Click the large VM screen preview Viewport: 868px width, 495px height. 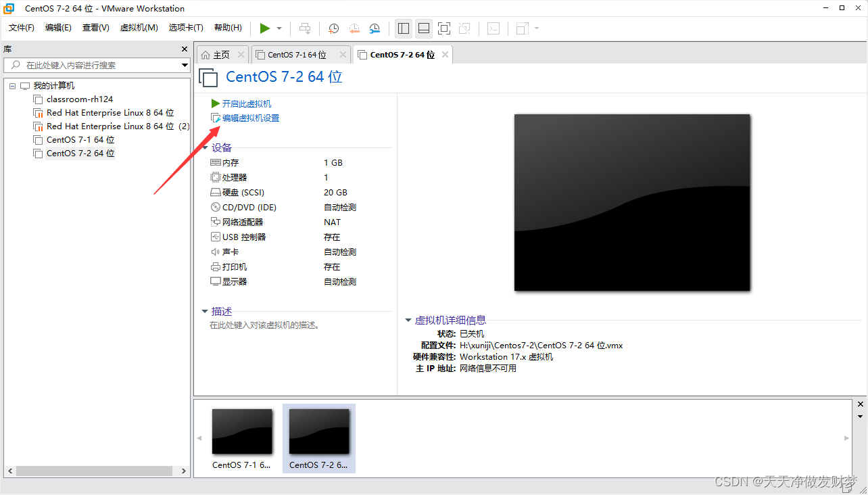click(x=632, y=202)
